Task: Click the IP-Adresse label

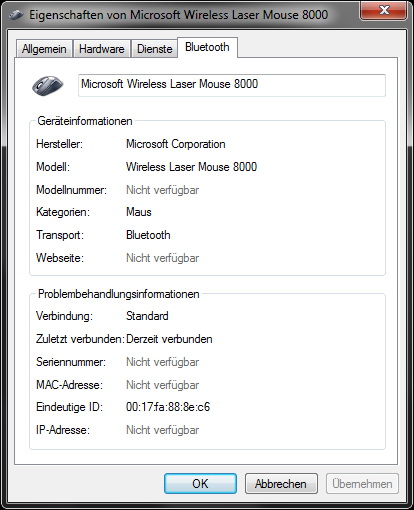Action: click(x=63, y=430)
